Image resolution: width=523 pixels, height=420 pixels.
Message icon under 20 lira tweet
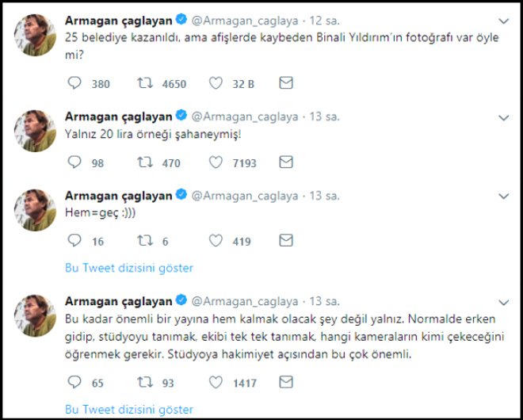pos(286,162)
